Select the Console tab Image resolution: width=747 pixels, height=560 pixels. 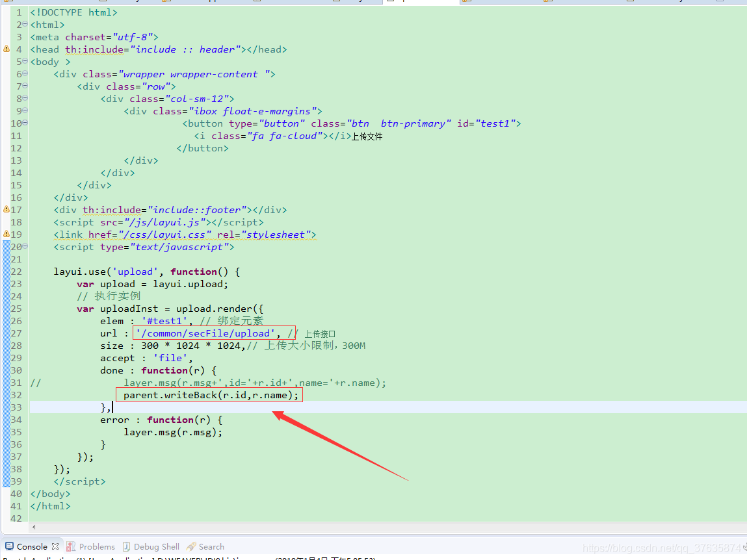point(31,546)
